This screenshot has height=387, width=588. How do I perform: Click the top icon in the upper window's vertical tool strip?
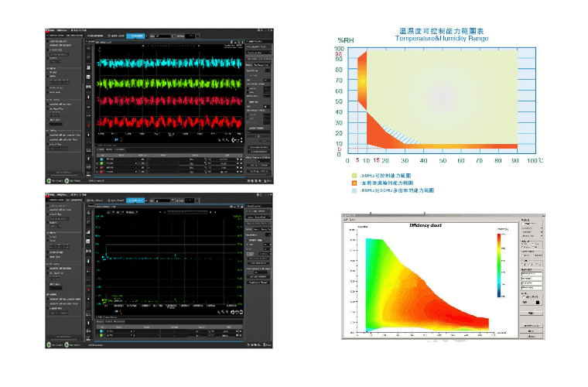pos(87,48)
